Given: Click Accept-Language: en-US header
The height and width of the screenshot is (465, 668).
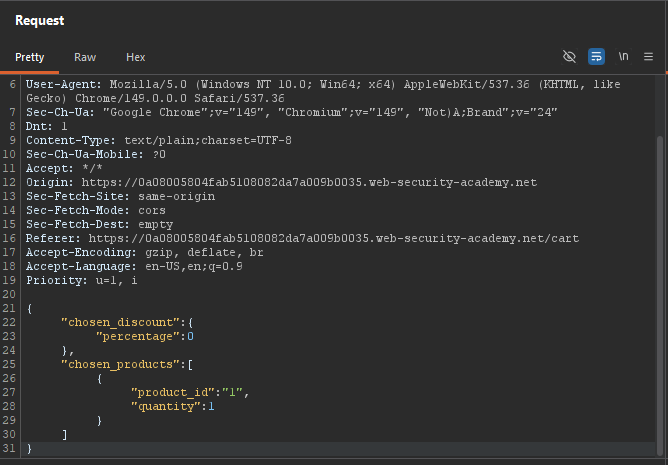Looking at the screenshot, I should [134, 266].
